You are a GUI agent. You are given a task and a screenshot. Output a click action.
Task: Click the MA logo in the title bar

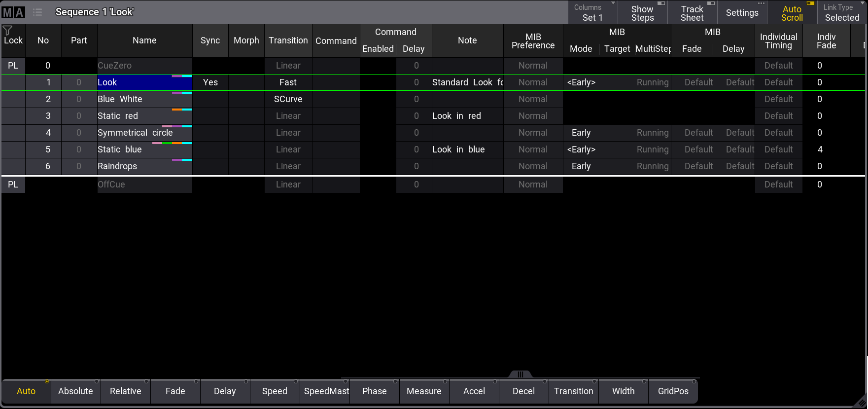[13, 12]
